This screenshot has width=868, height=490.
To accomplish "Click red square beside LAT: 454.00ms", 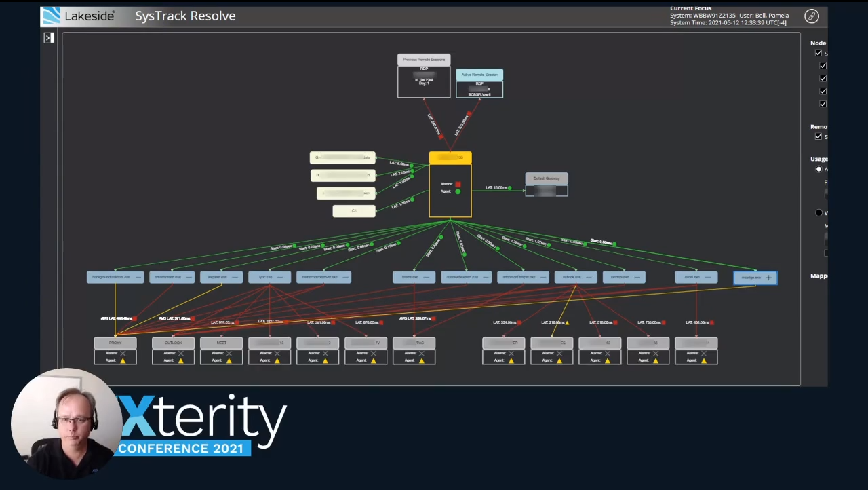I will (711, 322).
